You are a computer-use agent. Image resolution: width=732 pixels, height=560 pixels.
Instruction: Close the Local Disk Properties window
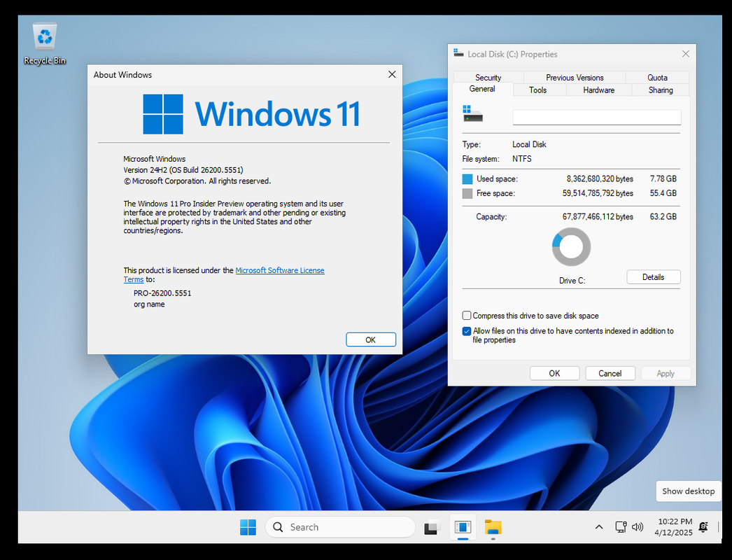[x=685, y=54]
